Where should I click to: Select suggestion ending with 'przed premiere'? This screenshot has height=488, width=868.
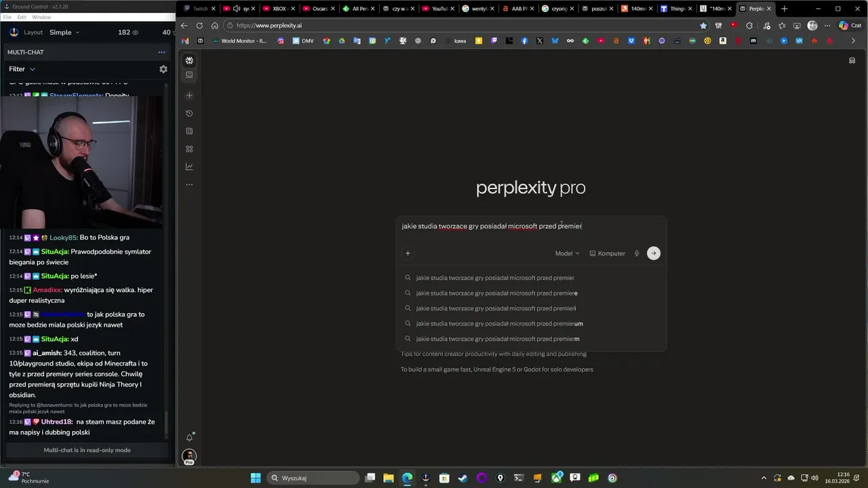[531, 293]
